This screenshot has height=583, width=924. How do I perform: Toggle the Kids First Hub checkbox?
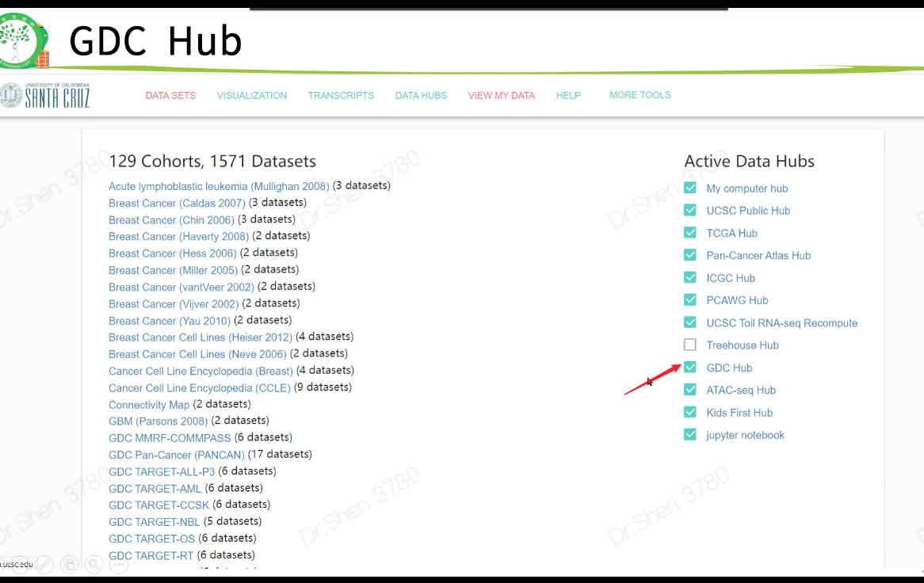(690, 412)
